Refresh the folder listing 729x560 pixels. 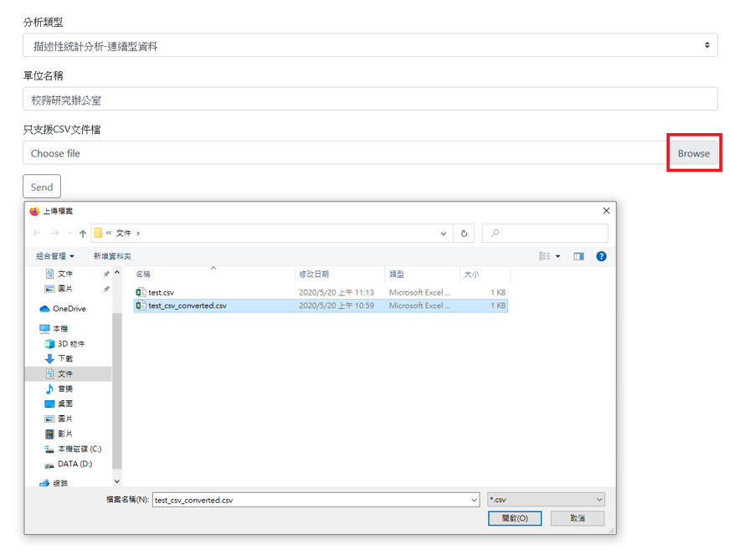pos(464,234)
